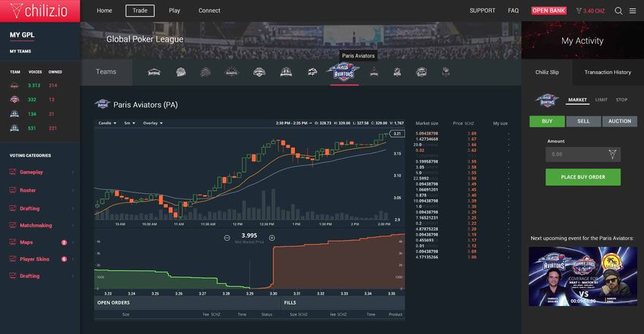Click order book row with size 1.42734668
This screenshot has height=334, width=644.
[x=461, y=139]
